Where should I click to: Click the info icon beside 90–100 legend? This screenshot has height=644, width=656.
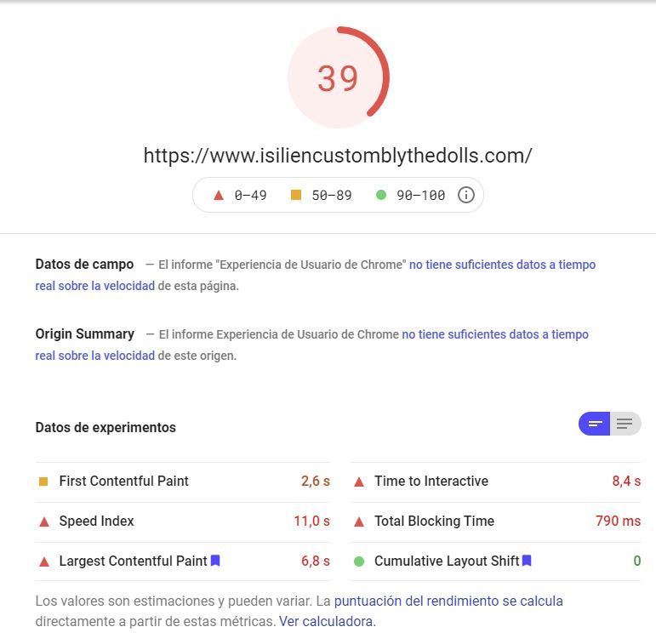pos(465,195)
